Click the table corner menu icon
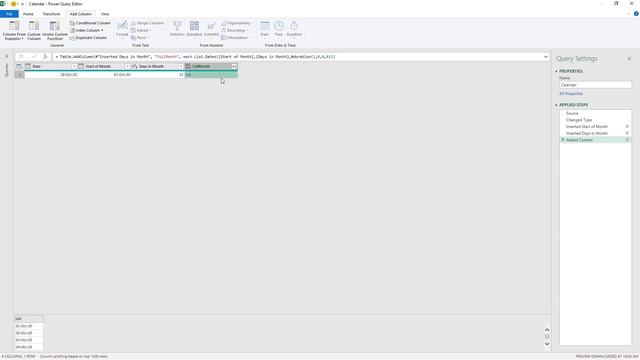640x360 pixels. [19, 66]
